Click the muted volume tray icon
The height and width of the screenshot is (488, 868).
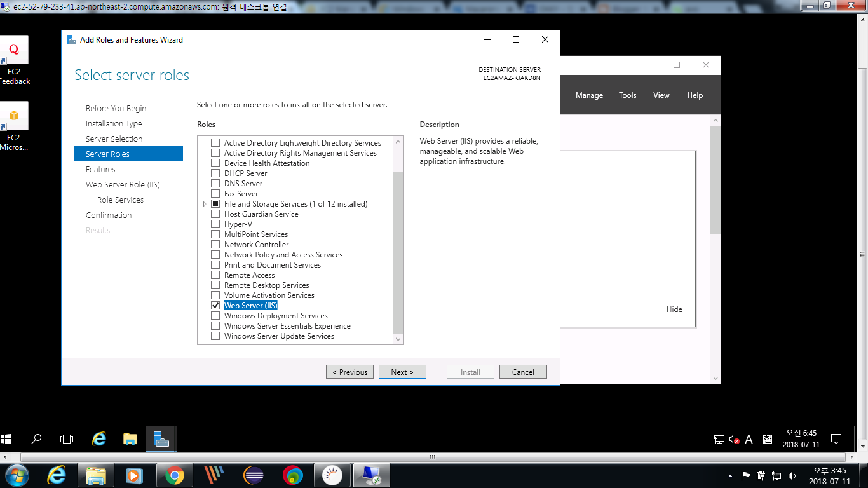[734, 439]
